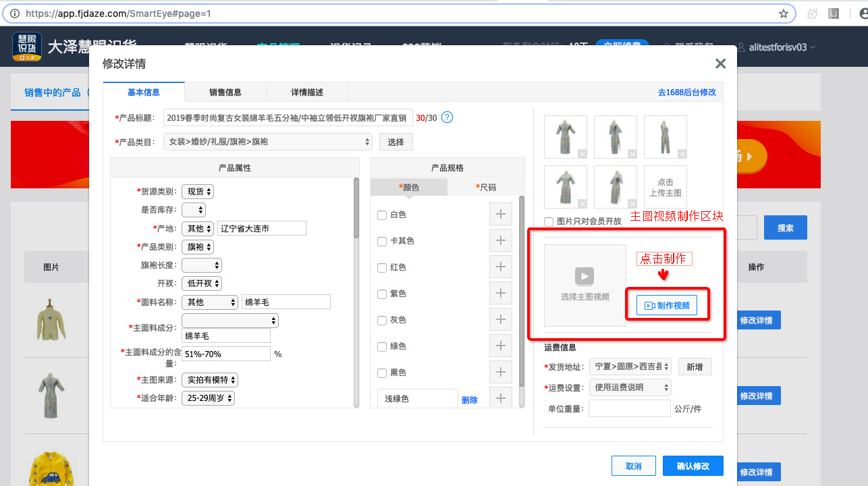Open the help tooltip beside 30/30 counter
Image resolution: width=868 pixels, height=486 pixels.
click(x=446, y=117)
